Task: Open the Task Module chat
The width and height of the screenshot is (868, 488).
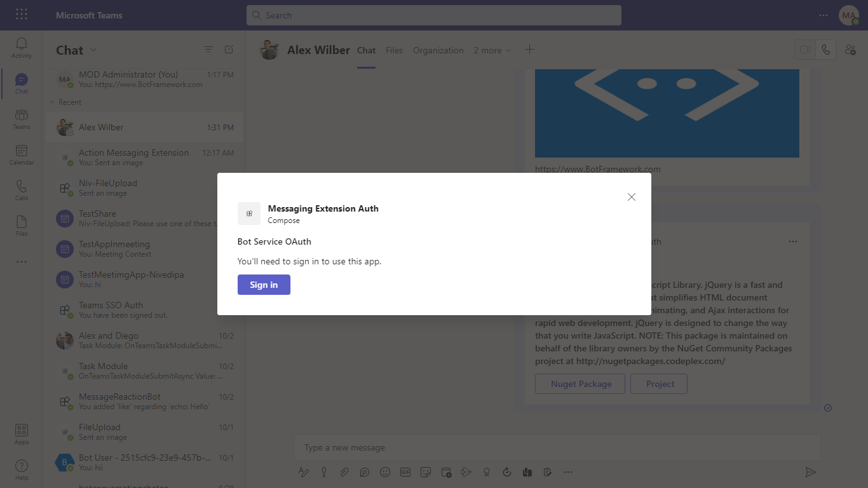Action: click(144, 371)
